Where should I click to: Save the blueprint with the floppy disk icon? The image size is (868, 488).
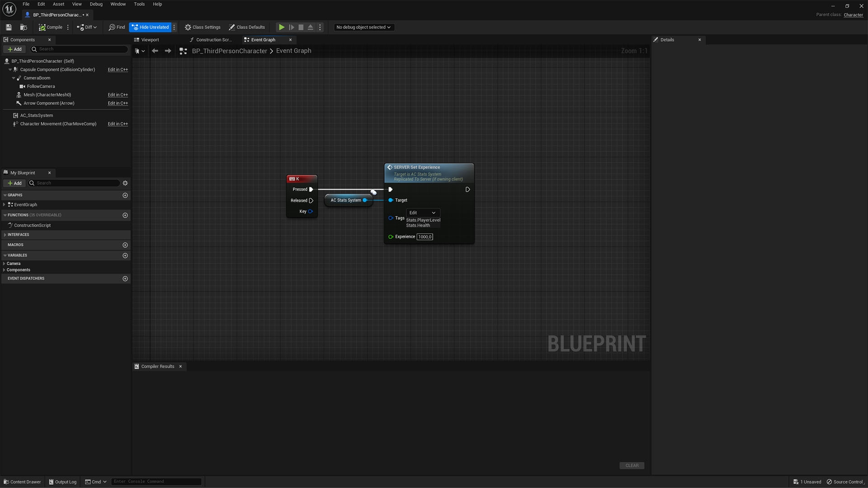coord(9,27)
